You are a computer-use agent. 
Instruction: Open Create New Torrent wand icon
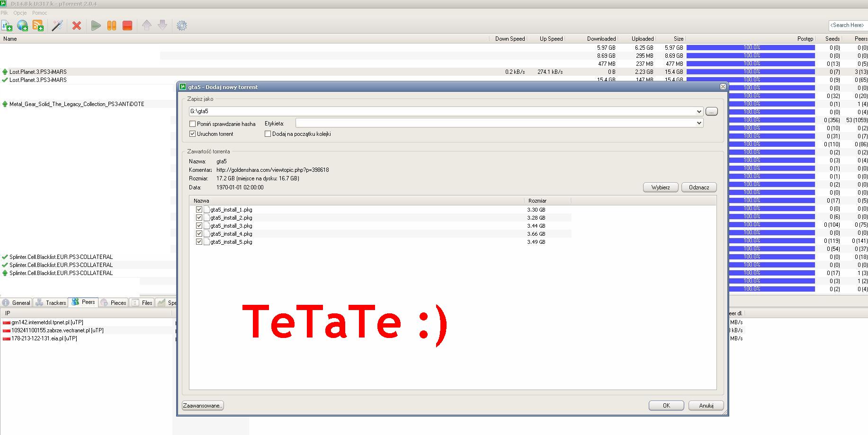click(x=57, y=26)
